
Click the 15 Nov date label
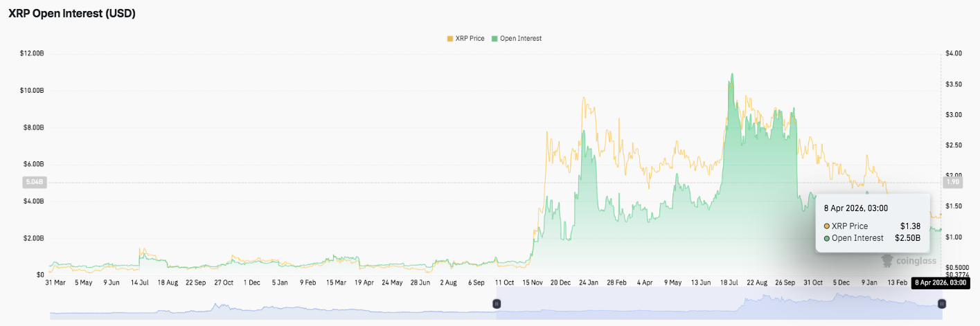[533, 282]
